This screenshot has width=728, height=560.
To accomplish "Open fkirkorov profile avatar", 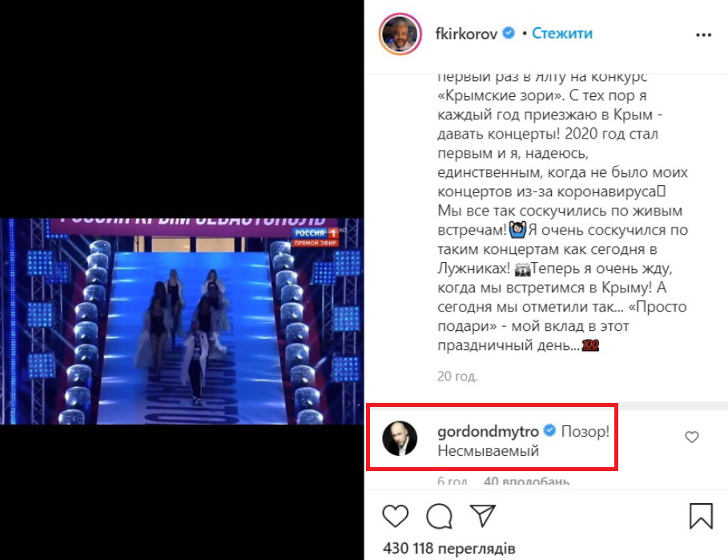I will (x=400, y=34).
